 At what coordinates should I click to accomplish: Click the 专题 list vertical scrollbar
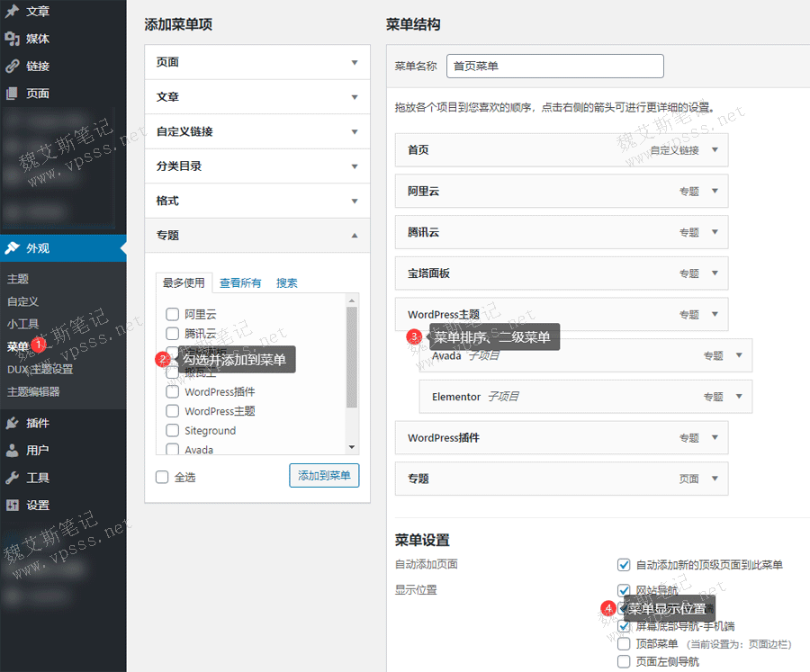pos(352,360)
